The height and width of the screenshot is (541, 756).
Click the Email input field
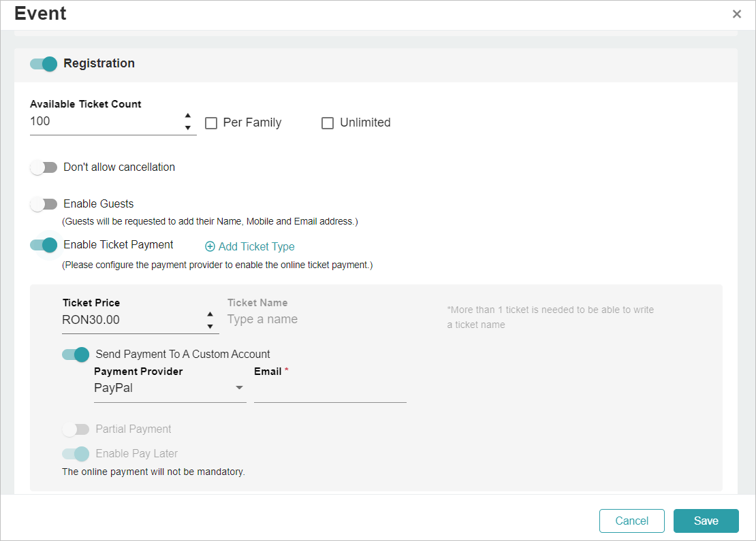coord(330,390)
